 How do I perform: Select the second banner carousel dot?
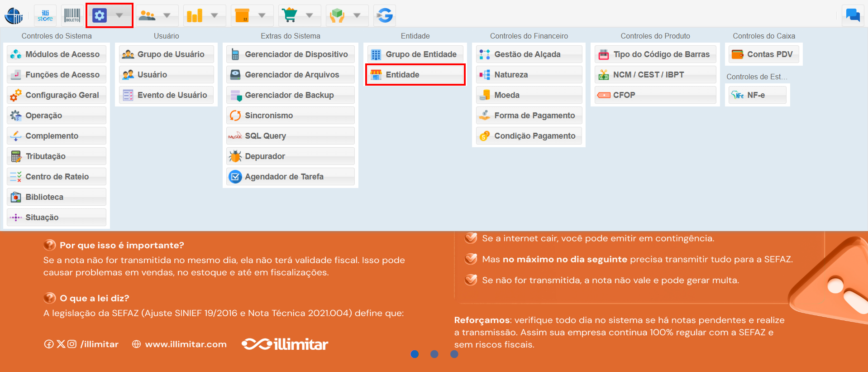434,354
